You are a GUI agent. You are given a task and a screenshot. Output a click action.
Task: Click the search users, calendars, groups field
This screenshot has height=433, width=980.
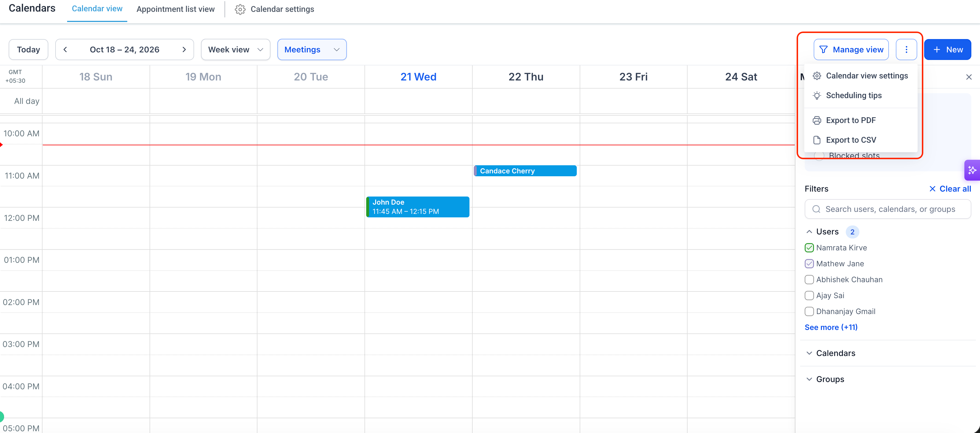(887, 209)
